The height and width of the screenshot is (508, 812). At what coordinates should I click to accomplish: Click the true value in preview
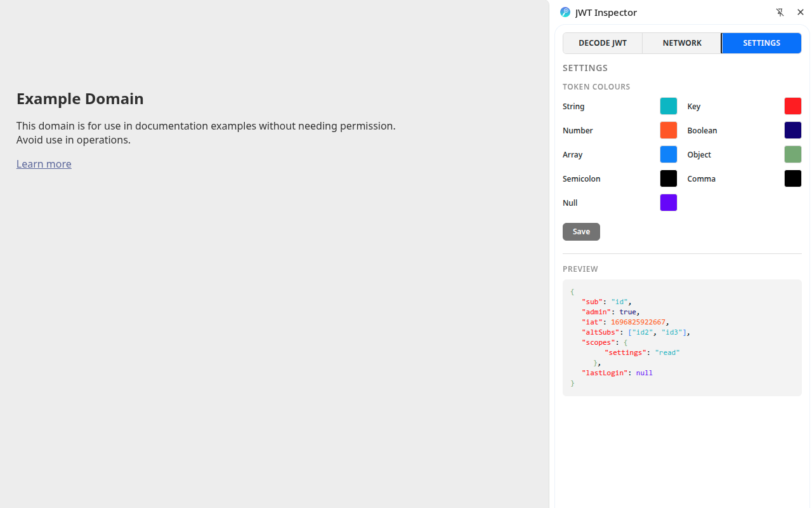pyautogui.click(x=628, y=312)
